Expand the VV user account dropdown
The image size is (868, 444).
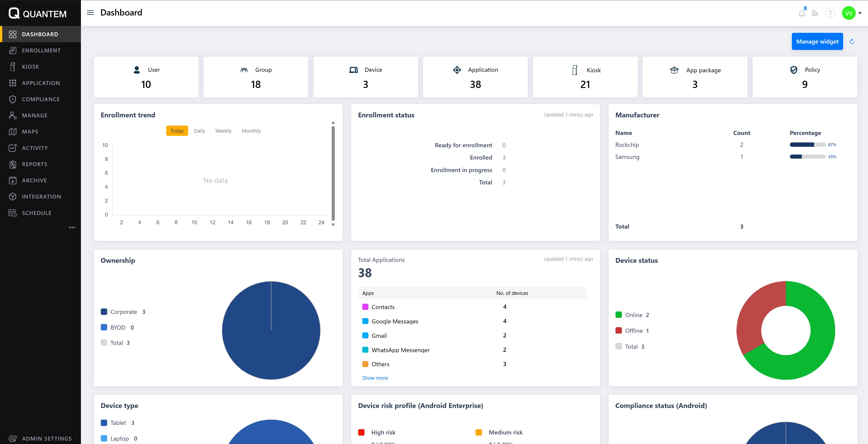pos(859,13)
